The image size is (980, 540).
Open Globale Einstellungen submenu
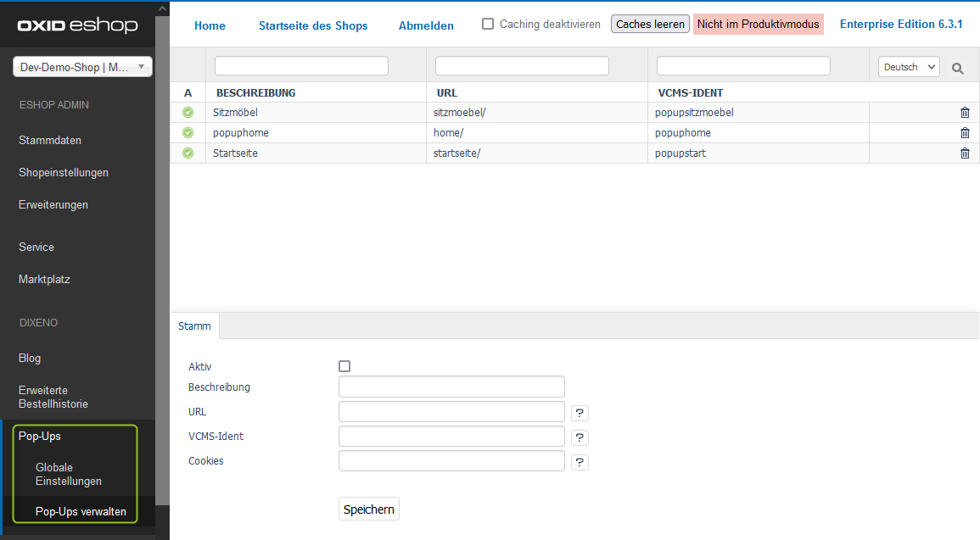(x=69, y=475)
